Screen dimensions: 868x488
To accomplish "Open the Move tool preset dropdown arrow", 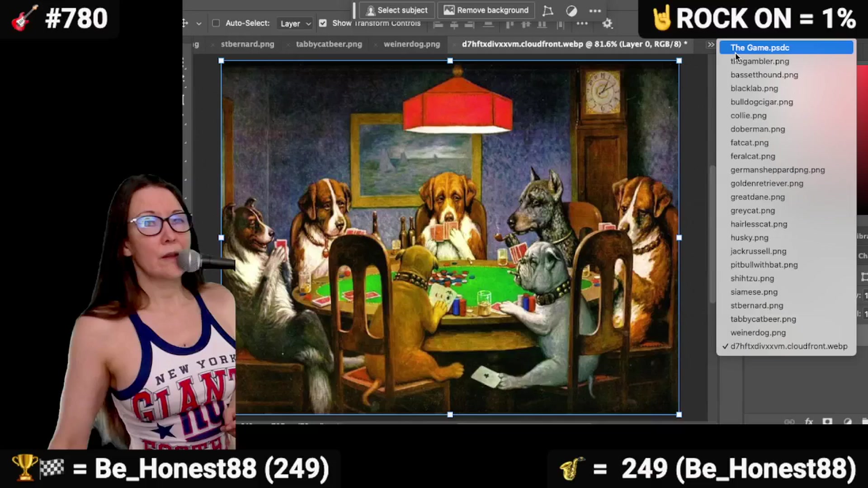I will click(198, 23).
